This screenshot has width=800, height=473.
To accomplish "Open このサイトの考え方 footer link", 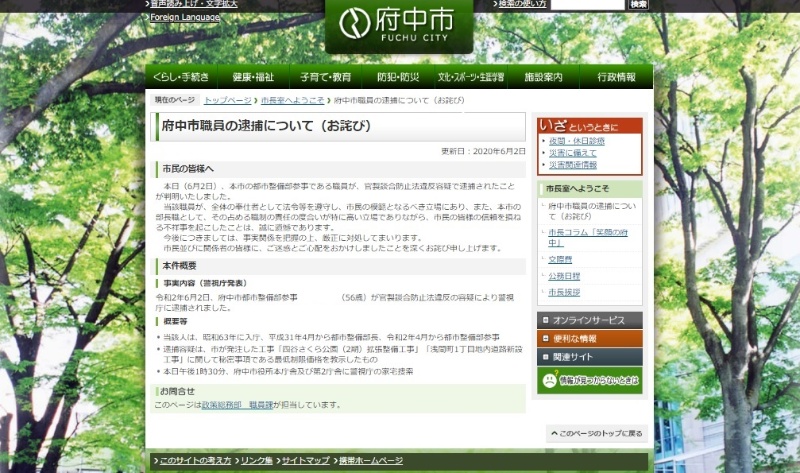I will [195, 461].
